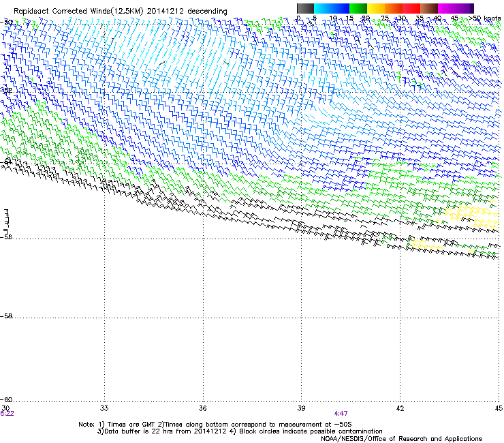This screenshot has height=443, width=504.
Task: Click the isolated wind barb stack at left edge
Action: 6,222
